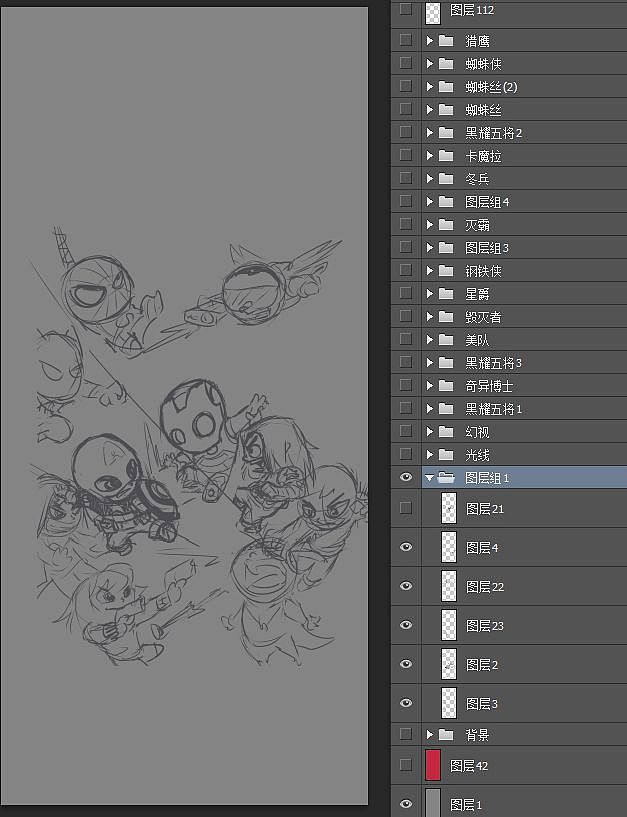The width and height of the screenshot is (627, 817).
Task: Expand the 猎鹰 layer group
Action: 429,41
